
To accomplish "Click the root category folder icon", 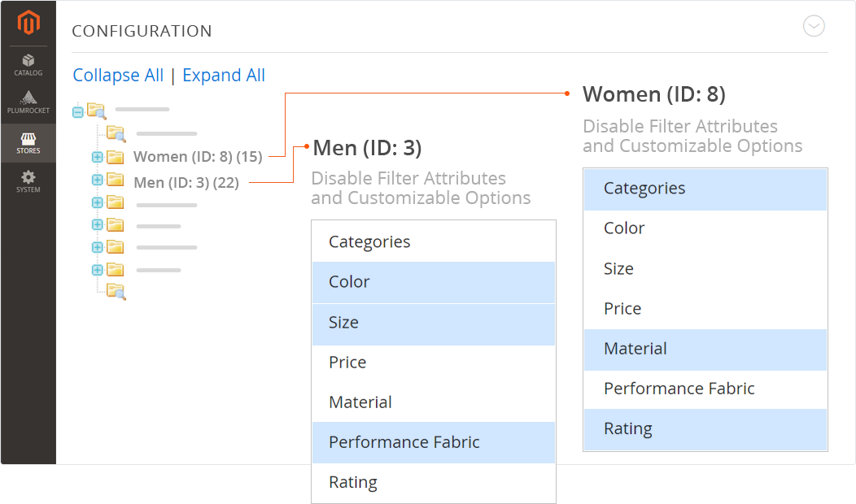I will click(x=96, y=110).
